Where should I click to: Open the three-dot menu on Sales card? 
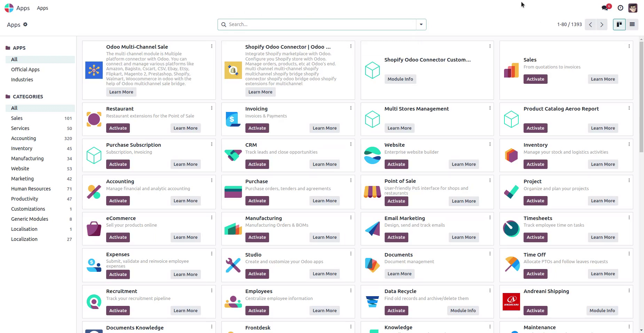[x=629, y=46]
